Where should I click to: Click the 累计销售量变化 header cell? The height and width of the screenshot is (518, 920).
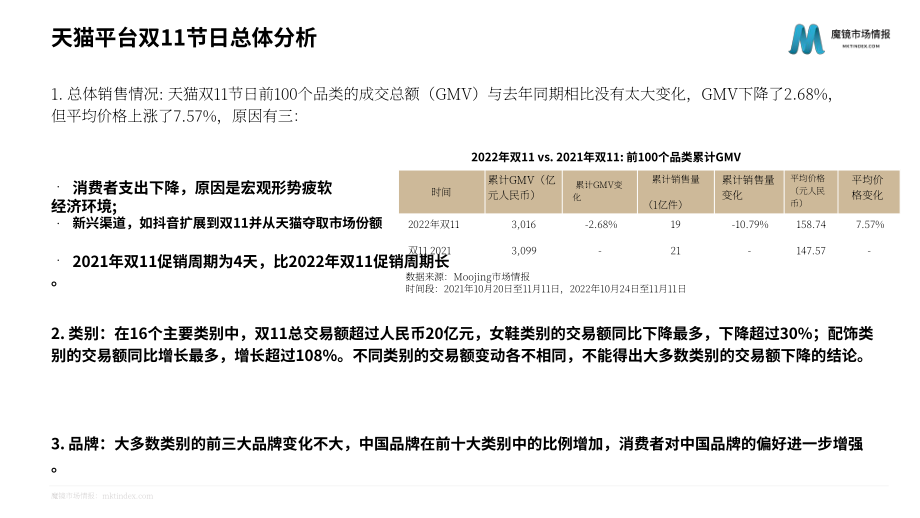coord(749,192)
